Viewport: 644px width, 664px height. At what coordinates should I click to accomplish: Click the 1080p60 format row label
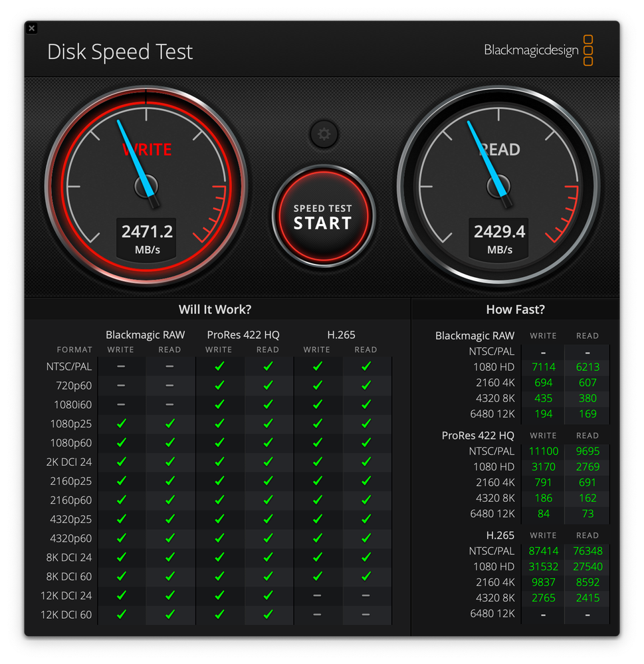click(70, 443)
